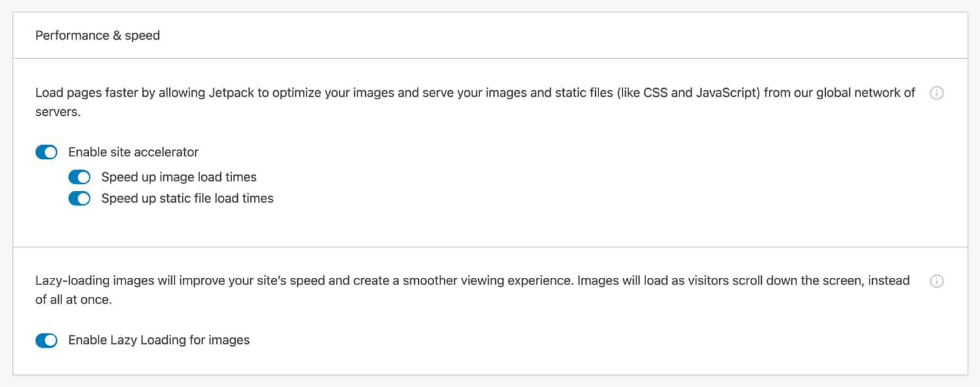Disable the Enable site accelerator switch
Image resolution: width=980 pixels, height=387 pixels.
pos(46,152)
